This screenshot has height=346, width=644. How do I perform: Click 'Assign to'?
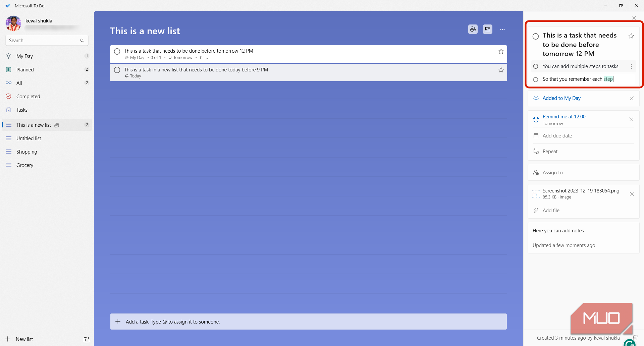[583, 173]
